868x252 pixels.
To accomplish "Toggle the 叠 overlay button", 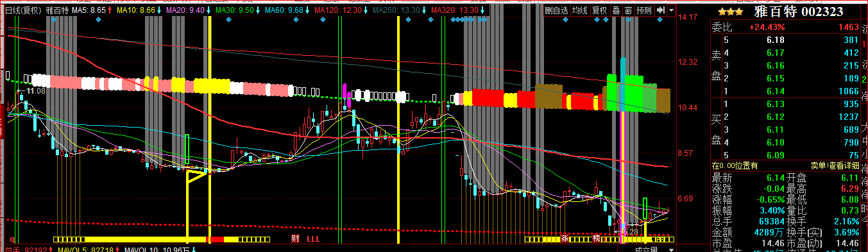I will pyautogui.click(x=617, y=11).
